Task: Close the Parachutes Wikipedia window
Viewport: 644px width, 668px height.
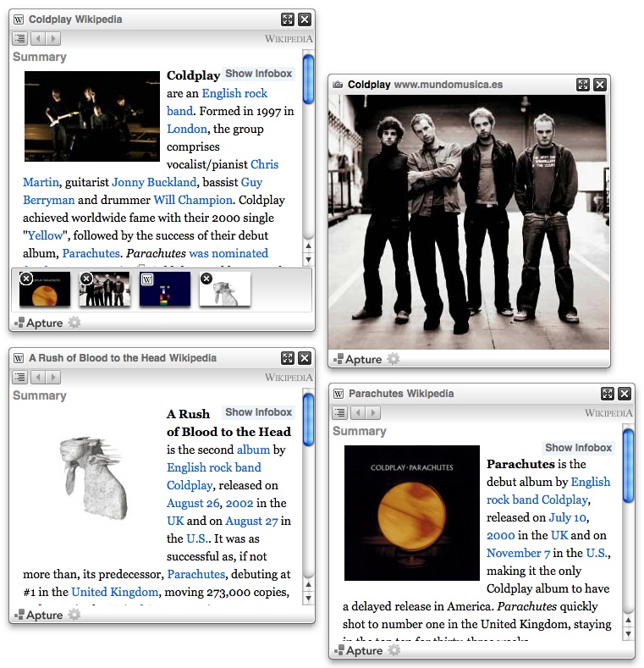Action: (x=625, y=393)
